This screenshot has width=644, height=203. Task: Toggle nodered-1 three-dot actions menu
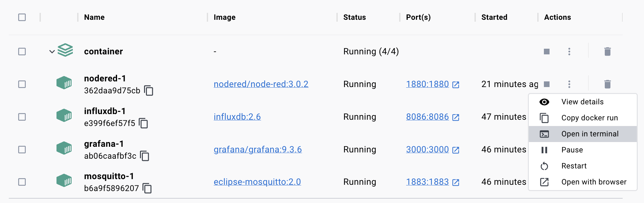point(569,84)
